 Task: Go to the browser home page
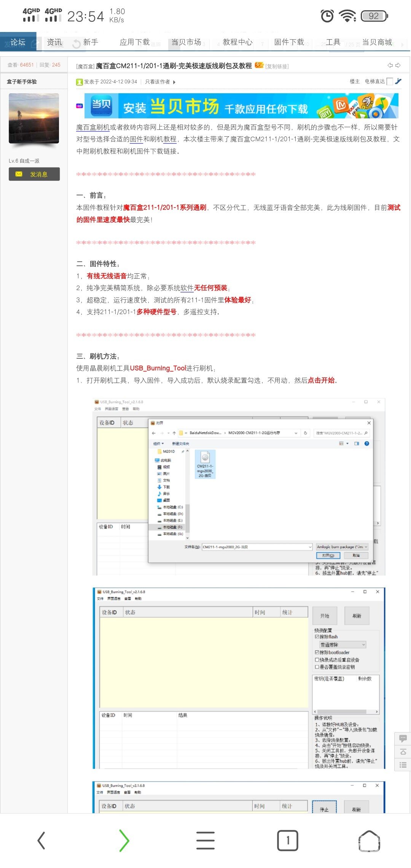click(369, 840)
